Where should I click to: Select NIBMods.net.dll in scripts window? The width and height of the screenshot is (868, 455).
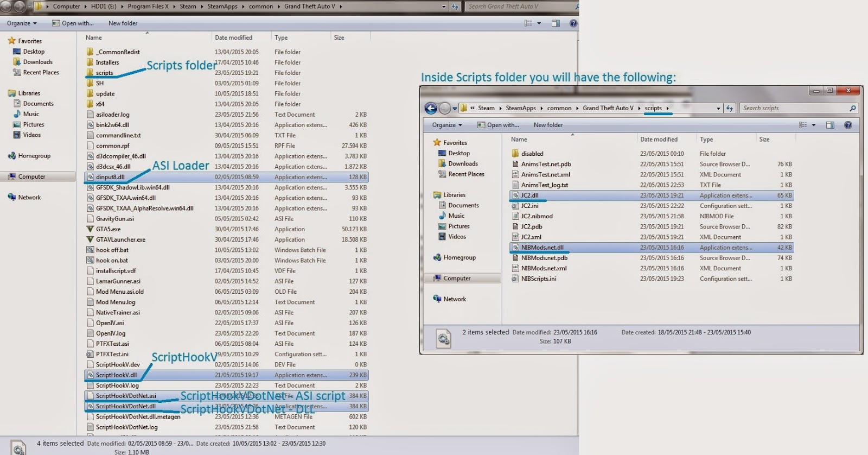click(542, 248)
